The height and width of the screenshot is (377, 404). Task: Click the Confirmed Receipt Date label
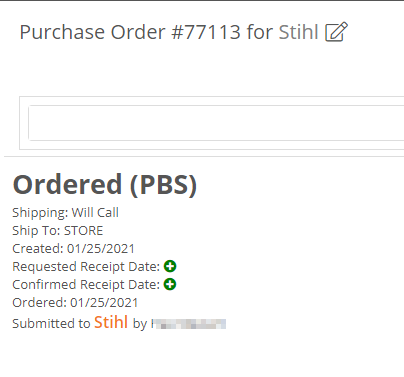[x=86, y=285]
